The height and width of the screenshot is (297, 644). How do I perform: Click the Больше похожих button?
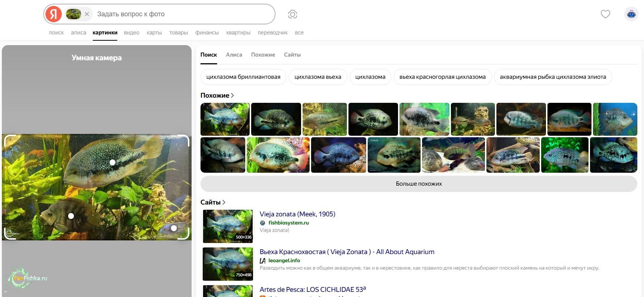point(418,184)
